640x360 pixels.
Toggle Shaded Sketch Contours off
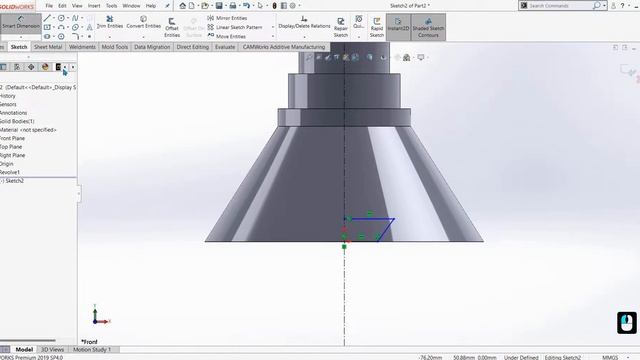(428, 27)
